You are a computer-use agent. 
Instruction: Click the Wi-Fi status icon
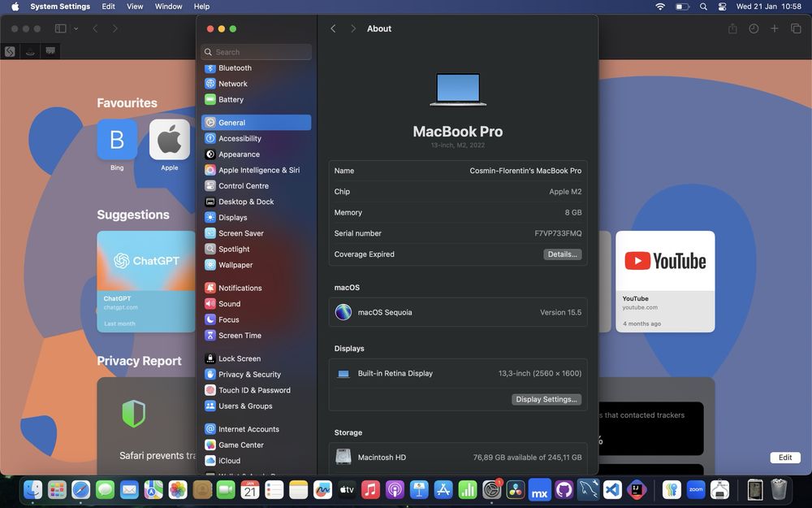659,7
